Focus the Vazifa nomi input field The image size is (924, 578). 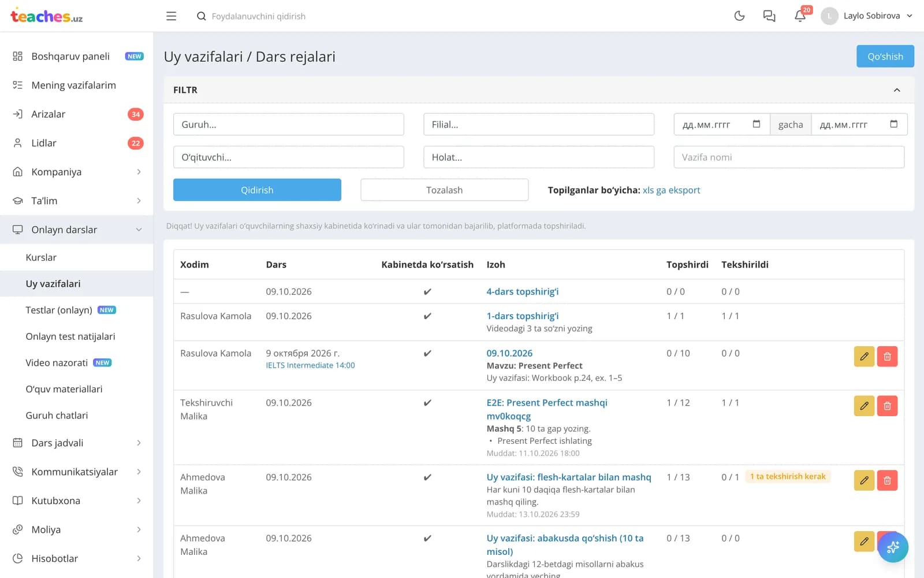(x=789, y=157)
